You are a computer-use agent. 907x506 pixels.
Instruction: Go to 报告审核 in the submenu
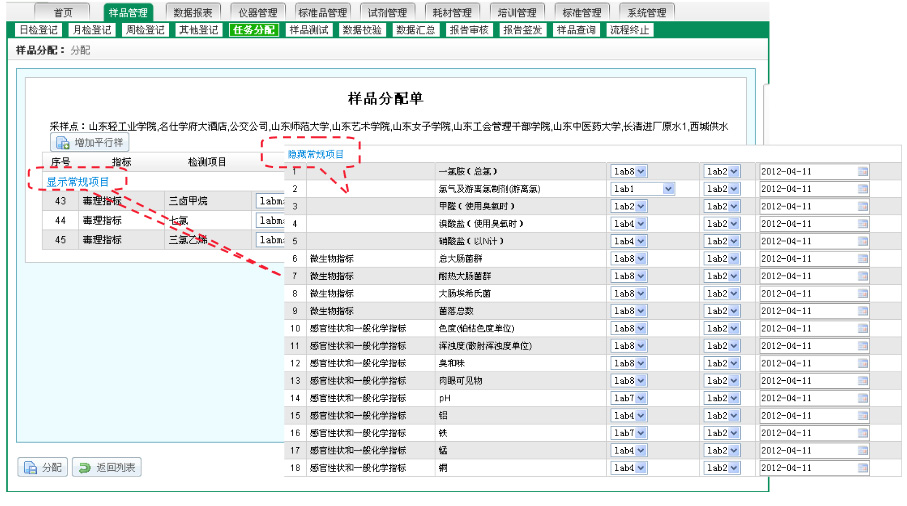point(469,30)
